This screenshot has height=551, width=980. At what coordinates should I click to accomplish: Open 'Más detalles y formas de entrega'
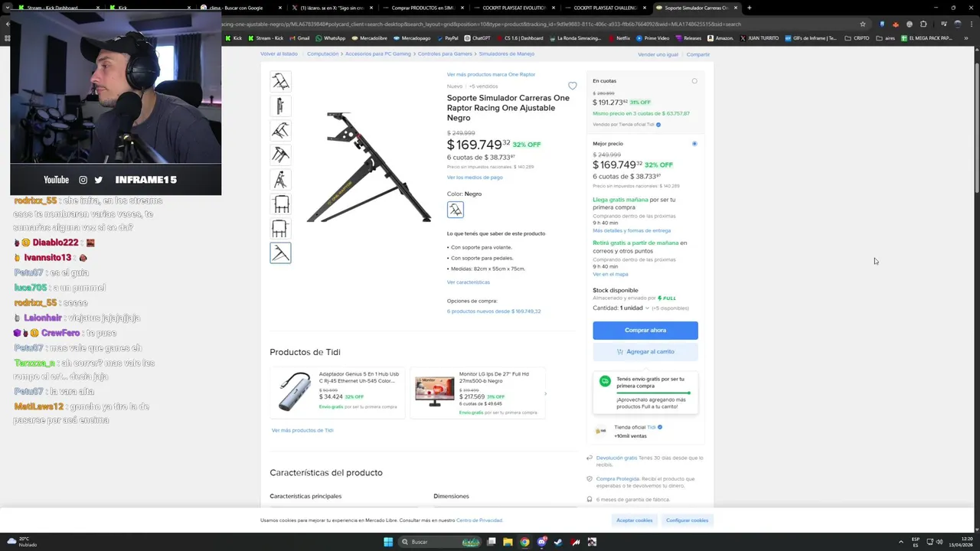click(632, 230)
